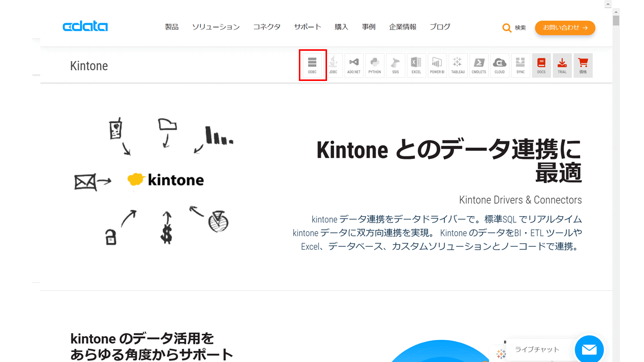The width and height of the screenshot is (644, 362).
Task: Open the ODBC driver icon
Action: (x=312, y=65)
